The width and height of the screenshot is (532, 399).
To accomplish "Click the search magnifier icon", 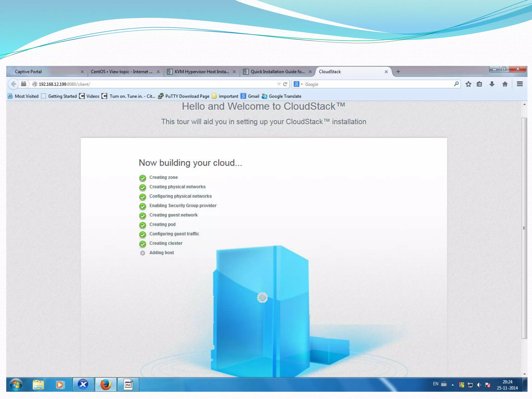I will point(456,84).
